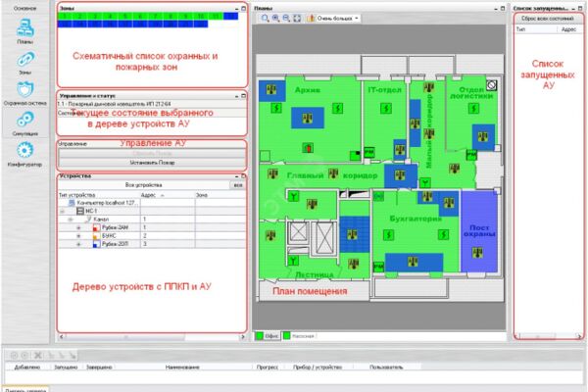
Task: Expand the Рубеж-2ОП tree node
Action: click(78, 244)
